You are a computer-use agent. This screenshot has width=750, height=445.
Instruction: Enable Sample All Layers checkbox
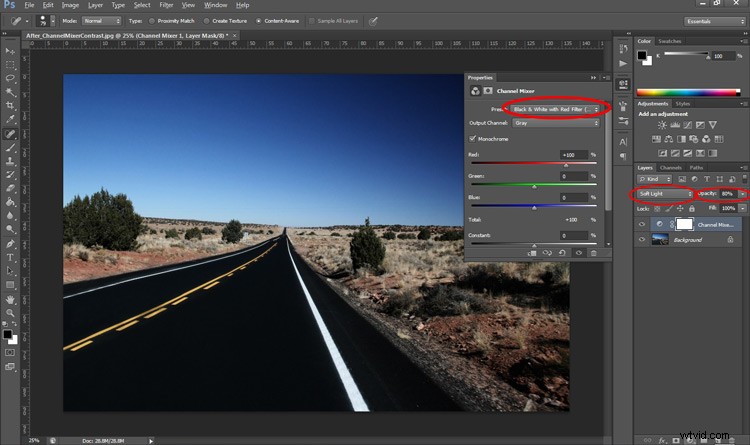pyautogui.click(x=312, y=21)
